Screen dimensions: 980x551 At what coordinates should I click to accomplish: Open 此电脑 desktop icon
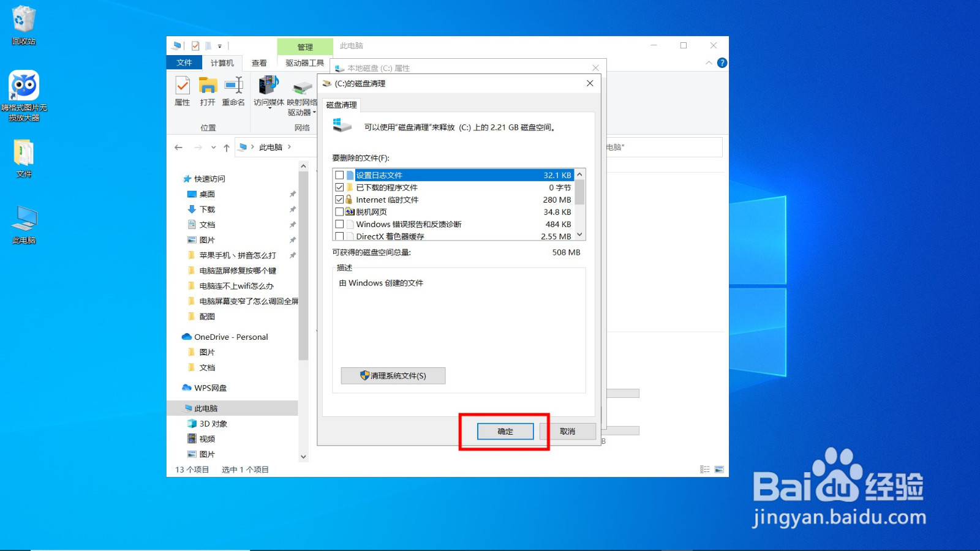pyautogui.click(x=24, y=225)
